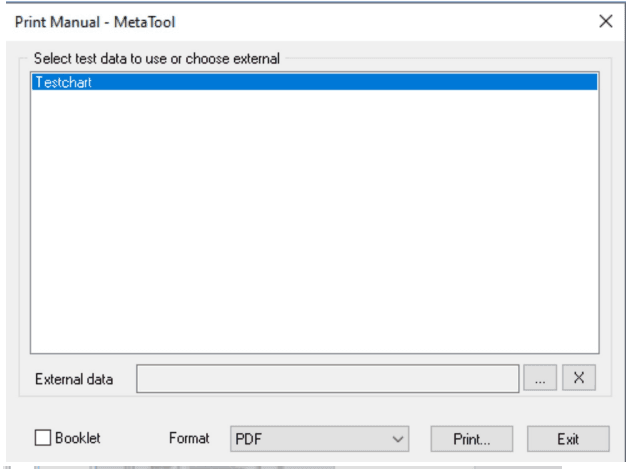The width and height of the screenshot is (628, 474).
Task: Click the Exit button
Action: [568, 439]
